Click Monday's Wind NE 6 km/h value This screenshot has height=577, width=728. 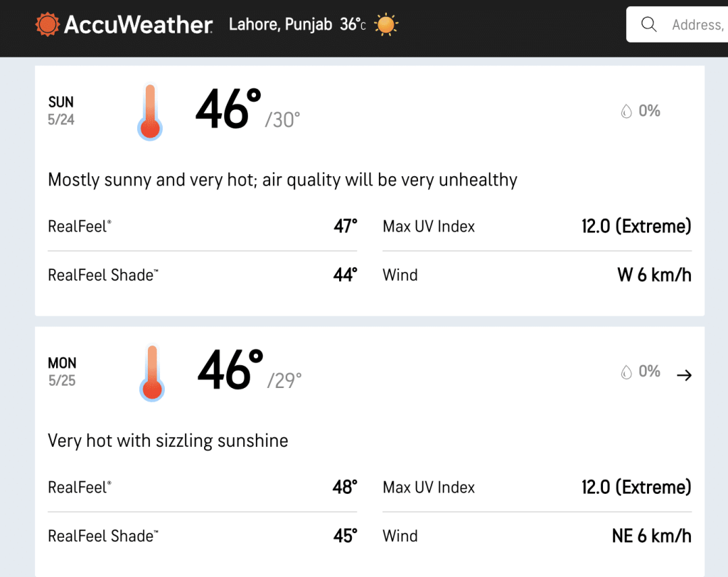click(651, 536)
